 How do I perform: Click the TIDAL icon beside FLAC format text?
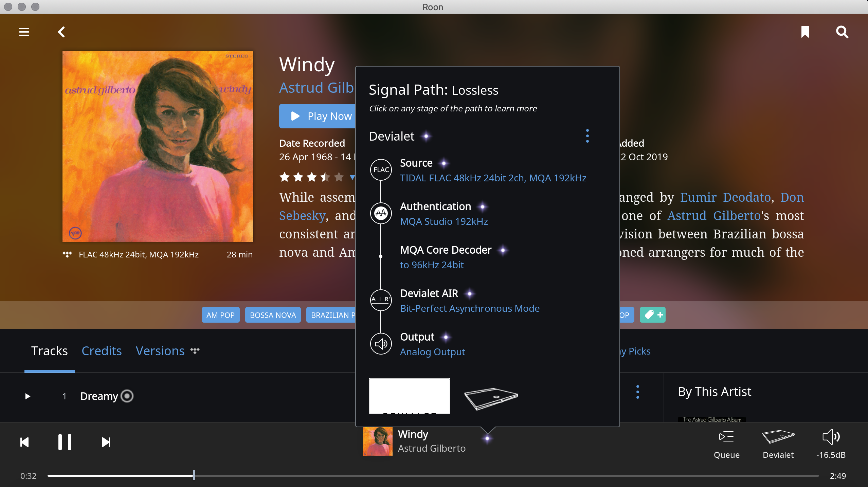[x=67, y=254]
